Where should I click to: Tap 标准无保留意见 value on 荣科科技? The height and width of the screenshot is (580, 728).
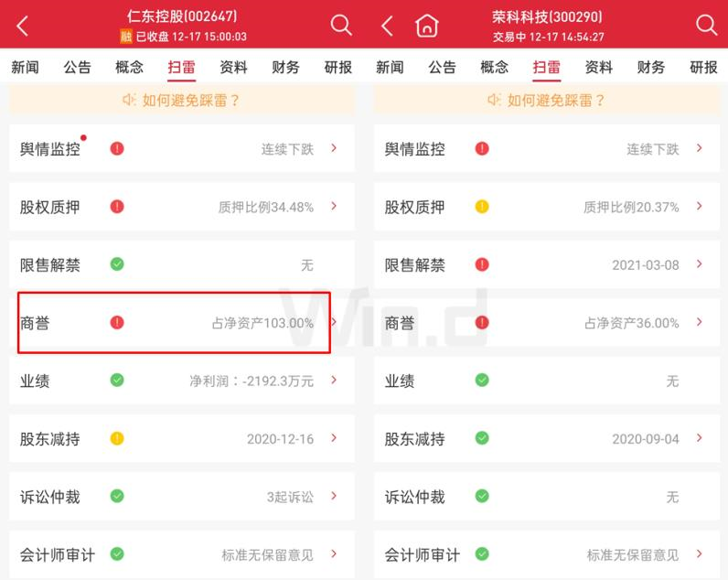pyautogui.click(x=633, y=555)
